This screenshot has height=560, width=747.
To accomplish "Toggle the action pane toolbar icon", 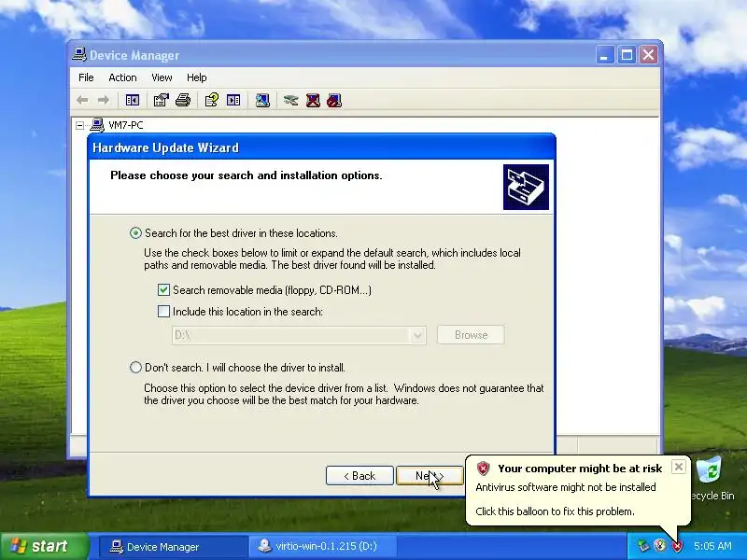I will coord(233,100).
